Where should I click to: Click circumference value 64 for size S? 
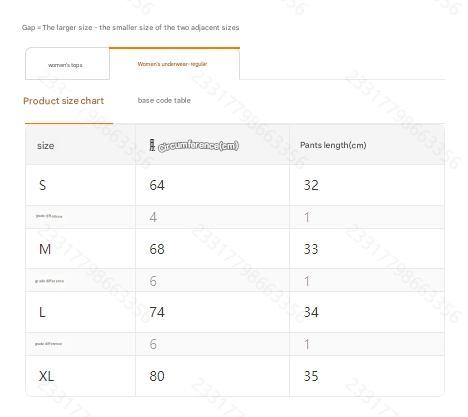click(x=157, y=185)
